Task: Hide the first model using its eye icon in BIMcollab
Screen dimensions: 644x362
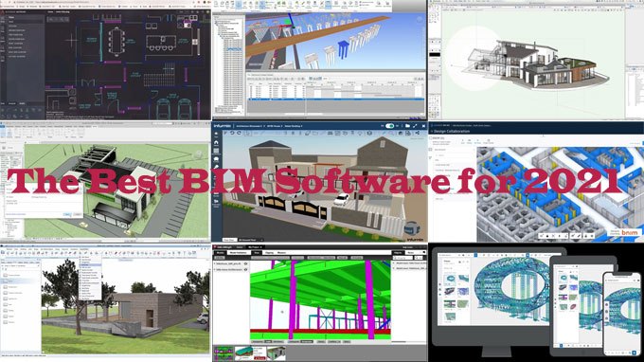Action: click(x=245, y=263)
